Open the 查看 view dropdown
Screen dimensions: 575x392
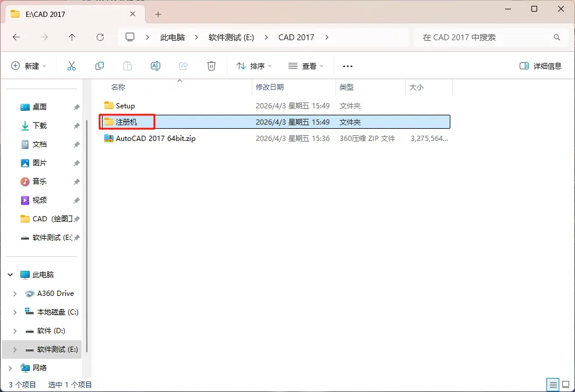[306, 66]
